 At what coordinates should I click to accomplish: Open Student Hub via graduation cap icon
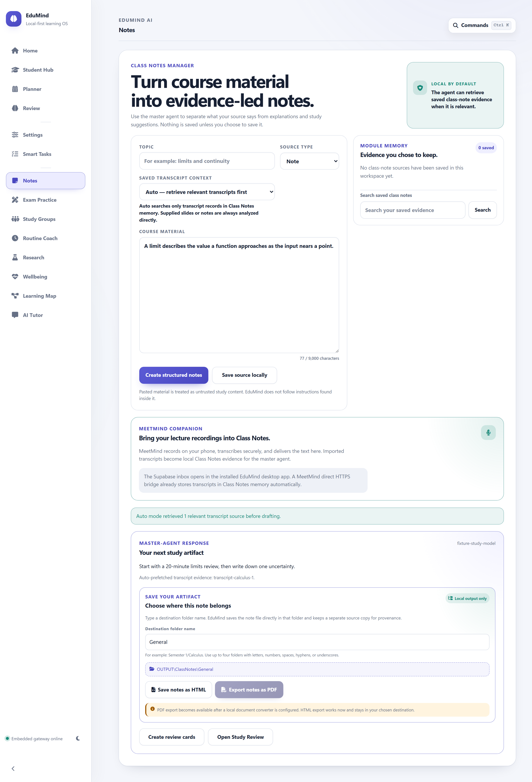(x=15, y=70)
